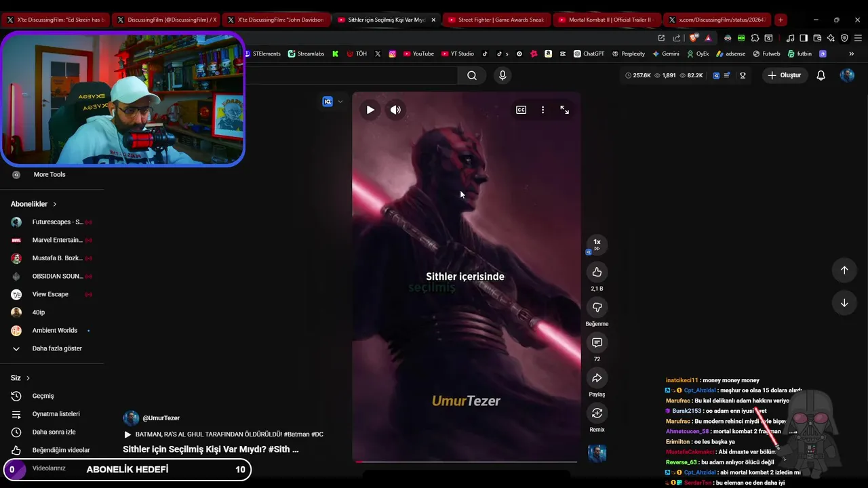868x488 pixels.
Task: Share the Short via Paylaş
Action: [x=597, y=378]
